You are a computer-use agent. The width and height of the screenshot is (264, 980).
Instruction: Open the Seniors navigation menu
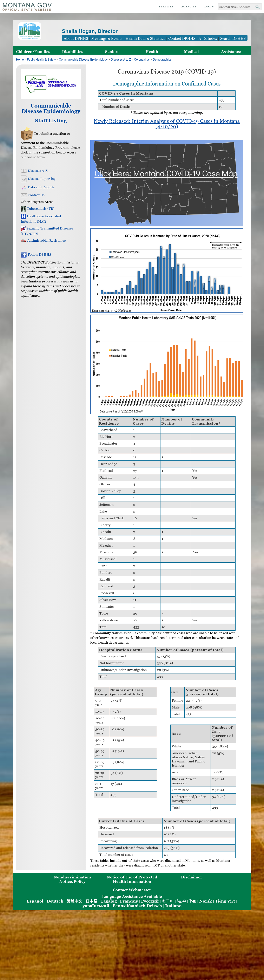click(112, 52)
